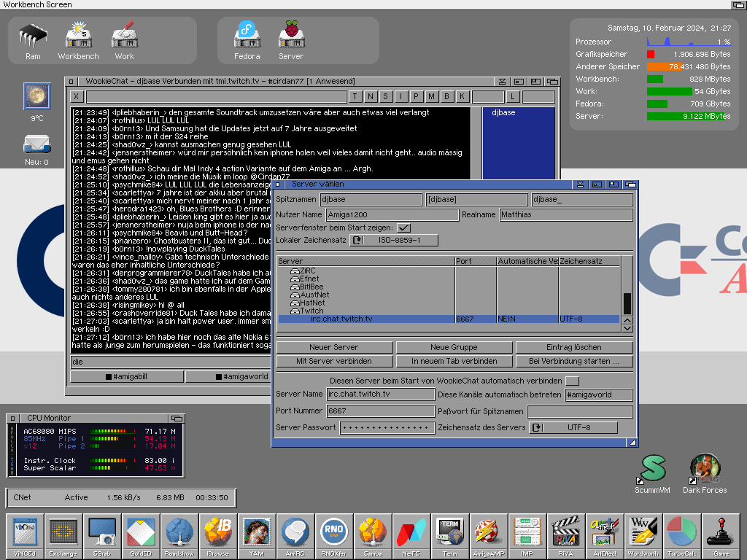Toggle the M mode button in WookieChat
This screenshot has width=747, height=560.
coord(431,97)
